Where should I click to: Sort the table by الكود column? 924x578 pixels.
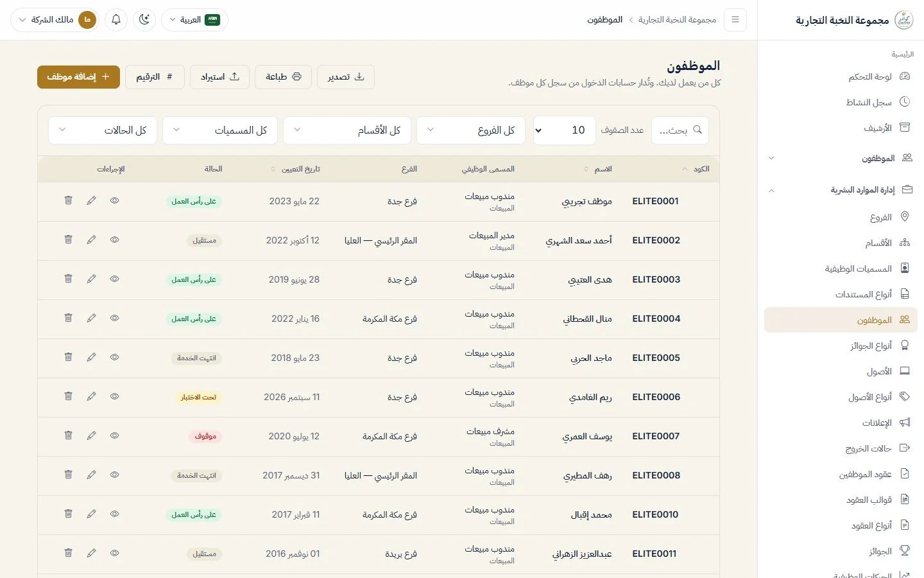(x=696, y=169)
